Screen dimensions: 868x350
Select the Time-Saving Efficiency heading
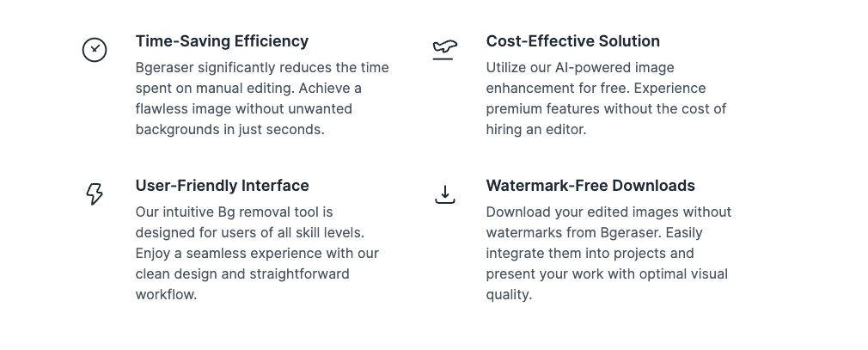point(222,41)
